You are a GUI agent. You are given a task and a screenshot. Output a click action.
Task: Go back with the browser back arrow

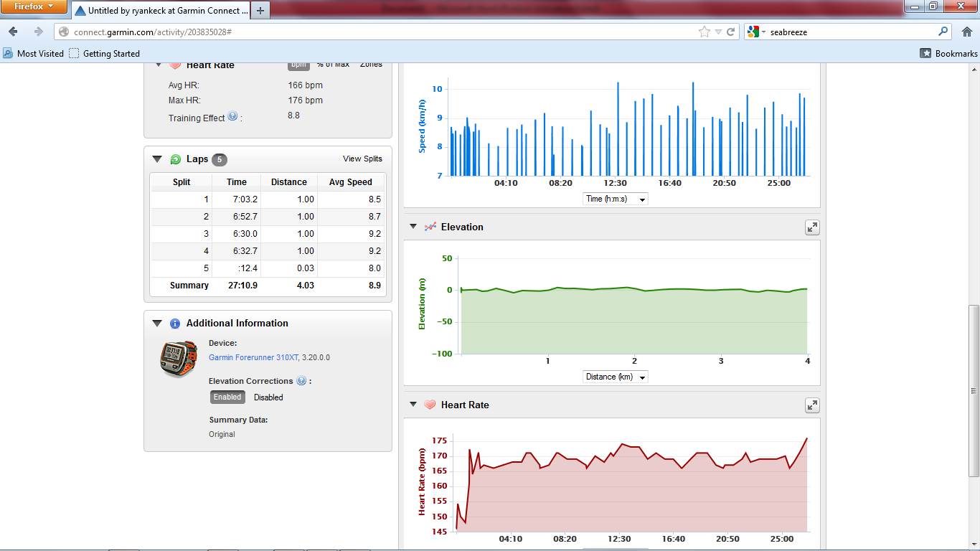(14, 32)
